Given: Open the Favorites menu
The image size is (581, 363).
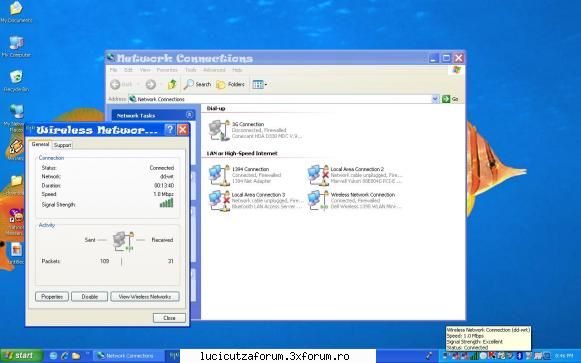Looking at the screenshot, I should point(167,70).
